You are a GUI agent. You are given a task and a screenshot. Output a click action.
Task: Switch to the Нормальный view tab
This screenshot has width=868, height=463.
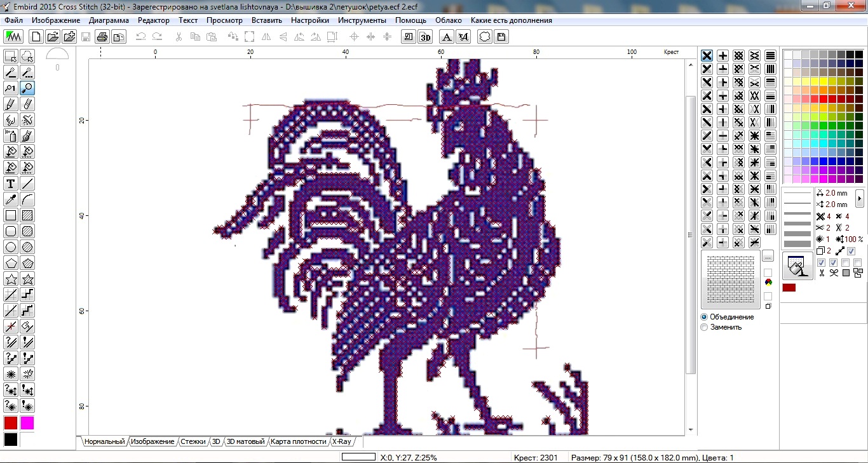pos(104,441)
